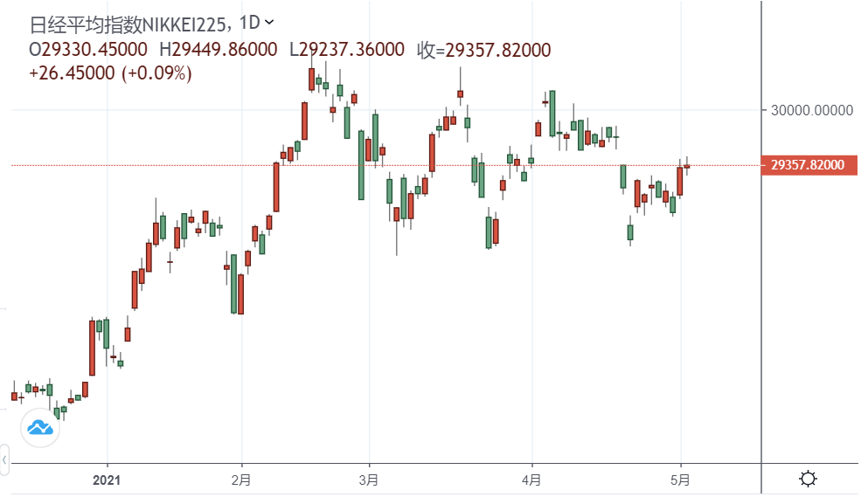Click the low value L29237.36000
The image size is (861, 504).
[x=347, y=50]
